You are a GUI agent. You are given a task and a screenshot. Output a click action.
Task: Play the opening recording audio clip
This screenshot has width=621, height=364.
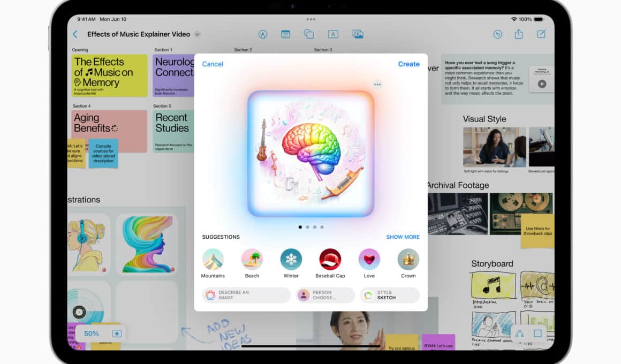coord(542,84)
